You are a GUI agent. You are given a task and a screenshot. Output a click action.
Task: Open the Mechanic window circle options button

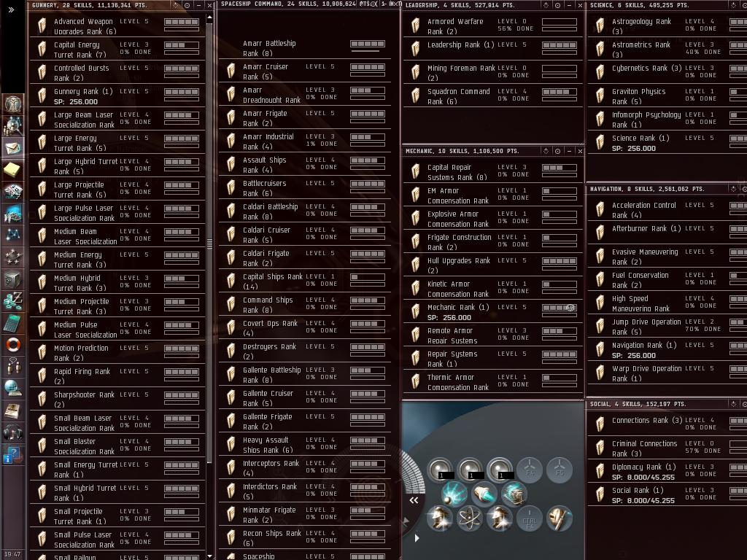(557, 151)
